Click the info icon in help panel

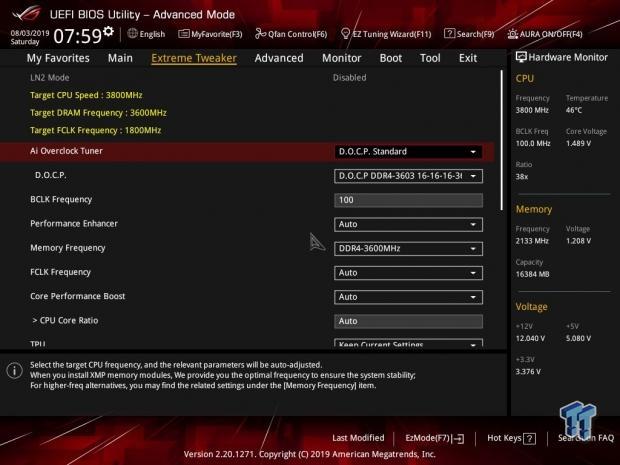15,370
